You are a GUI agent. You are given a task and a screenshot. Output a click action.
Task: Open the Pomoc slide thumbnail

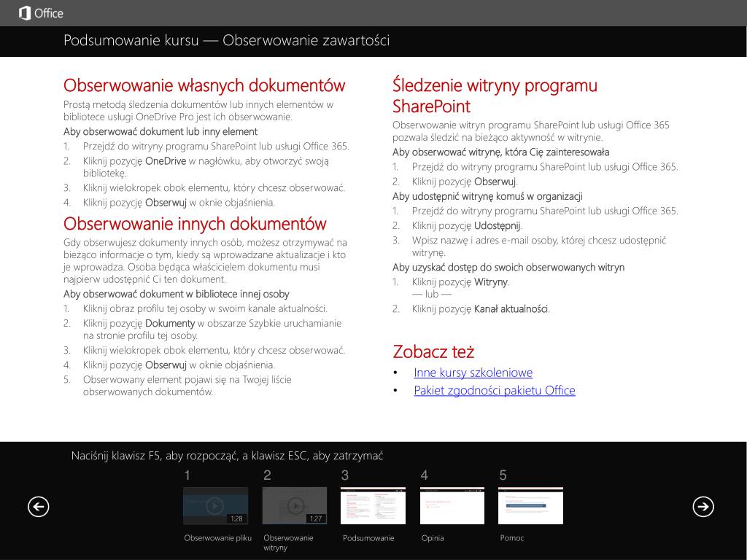click(x=531, y=506)
